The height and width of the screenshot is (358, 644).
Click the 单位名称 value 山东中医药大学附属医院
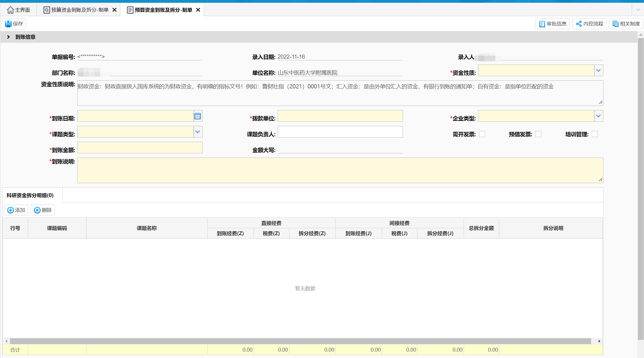click(308, 73)
